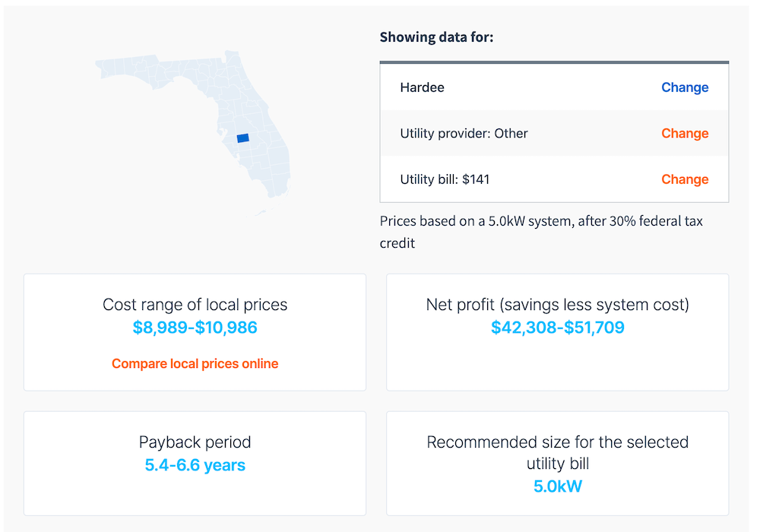Select the 5.0kW recommended size value
The image size is (760, 532).
point(557,486)
